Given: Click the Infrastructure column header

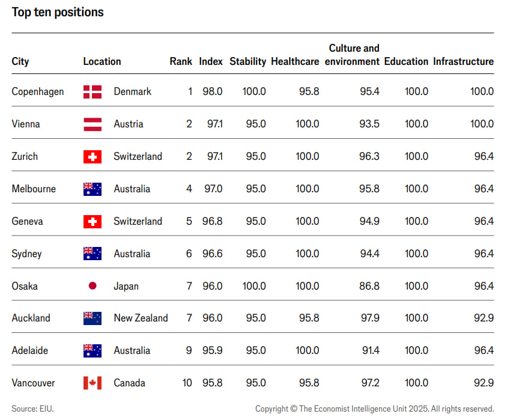Looking at the screenshot, I should tap(464, 61).
